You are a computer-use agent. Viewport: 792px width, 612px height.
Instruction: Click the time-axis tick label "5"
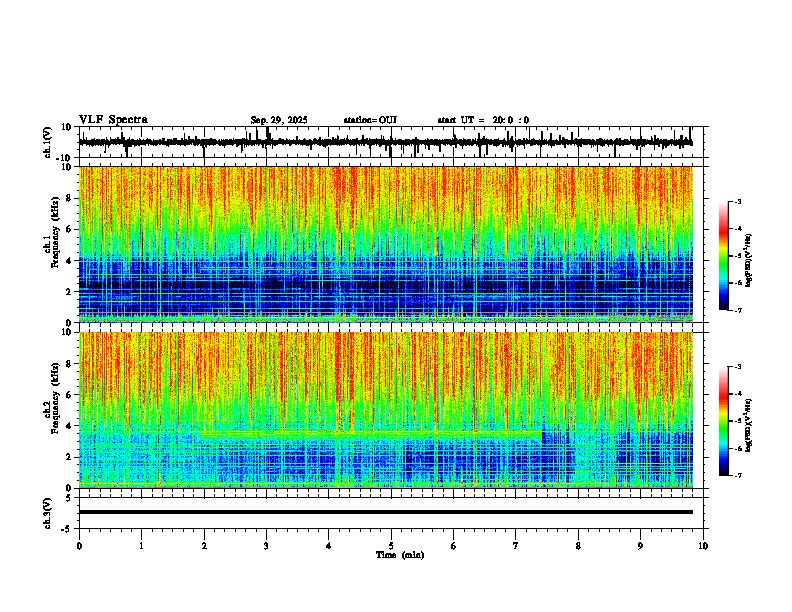391,546
